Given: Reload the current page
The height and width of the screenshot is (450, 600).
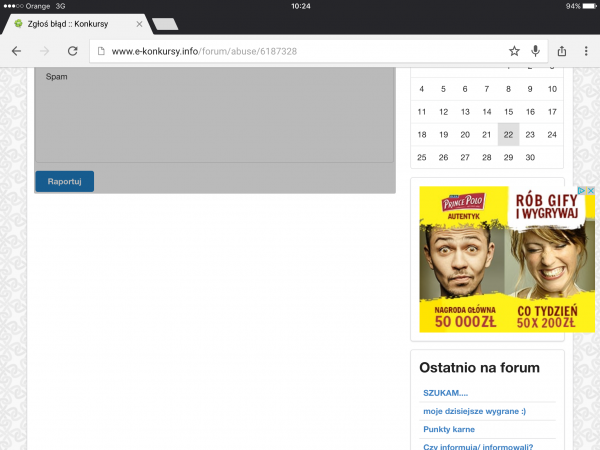Looking at the screenshot, I should click(x=72, y=51).
